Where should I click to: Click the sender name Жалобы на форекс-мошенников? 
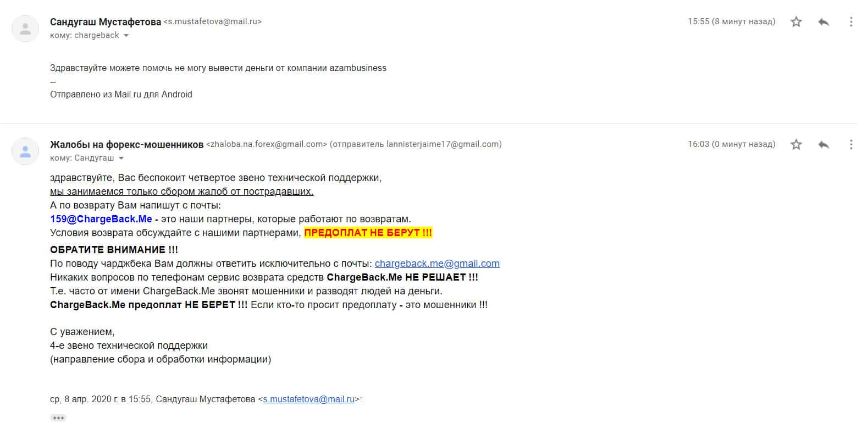click(x=126, y=145)
